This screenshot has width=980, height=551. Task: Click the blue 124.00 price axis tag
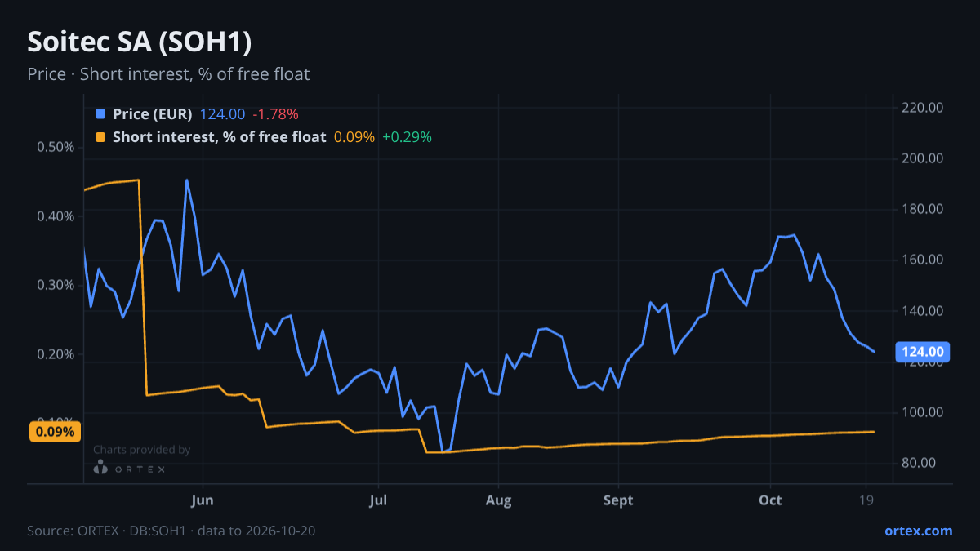coord(923,352)
